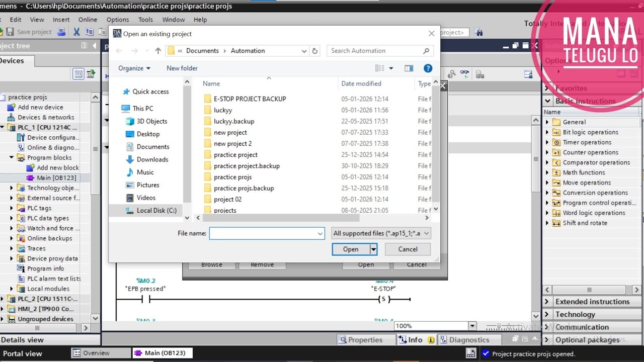The width and height of the screenshot is (644, 362).
Task: Click the Date modified column header
Action: pos(361,83)
